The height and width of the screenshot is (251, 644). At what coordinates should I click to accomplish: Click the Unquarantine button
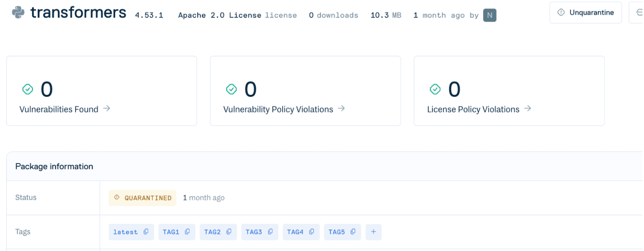[585, 12]
